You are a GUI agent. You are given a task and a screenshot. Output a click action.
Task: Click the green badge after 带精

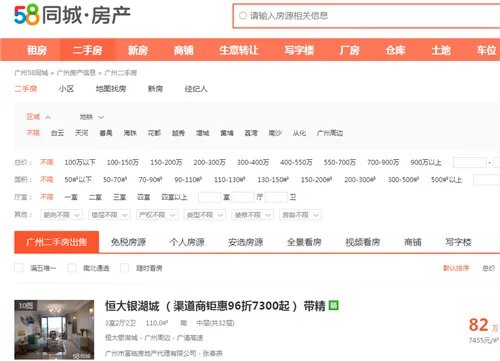pyautogui.click(x=334, y=305)
